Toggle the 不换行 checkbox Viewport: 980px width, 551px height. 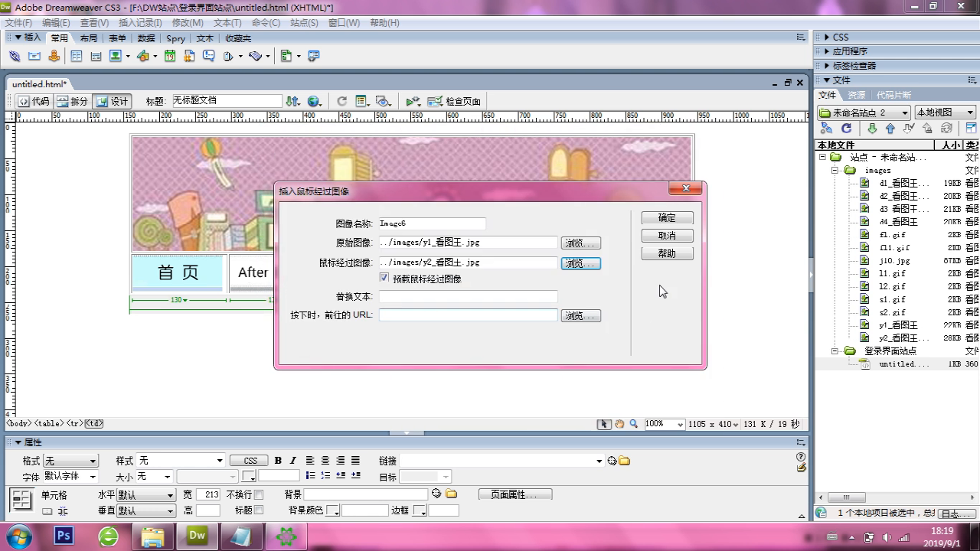[x=259, y=495]
